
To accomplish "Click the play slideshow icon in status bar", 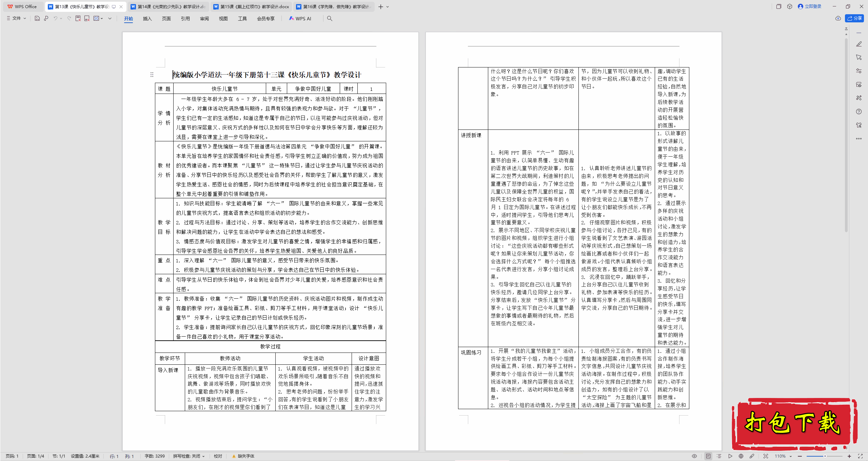I will [x=730, y=456].
